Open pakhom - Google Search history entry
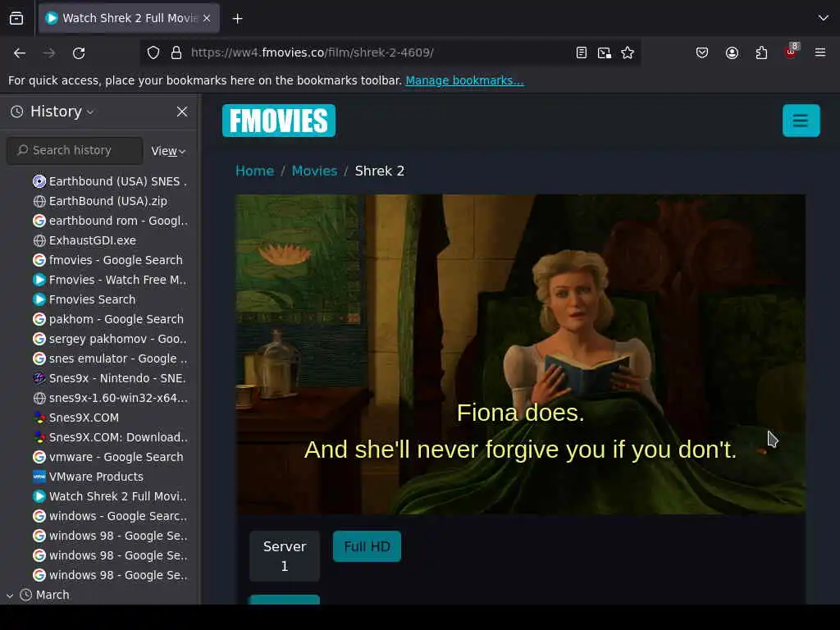840x630 pixels. point(108,319)
